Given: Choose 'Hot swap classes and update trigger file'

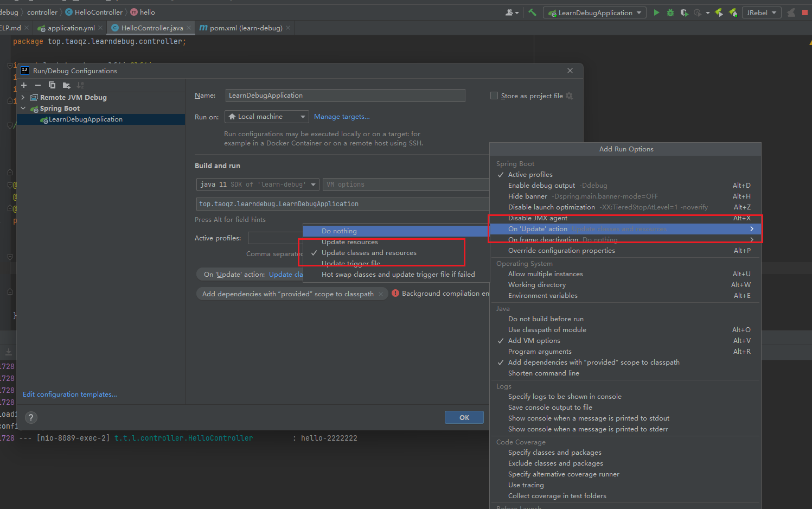Looking at the screenshot, I should [396, 275].
